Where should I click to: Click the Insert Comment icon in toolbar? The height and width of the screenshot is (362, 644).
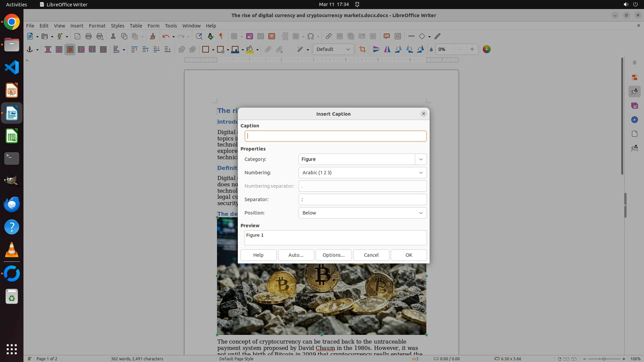(386, 36)
